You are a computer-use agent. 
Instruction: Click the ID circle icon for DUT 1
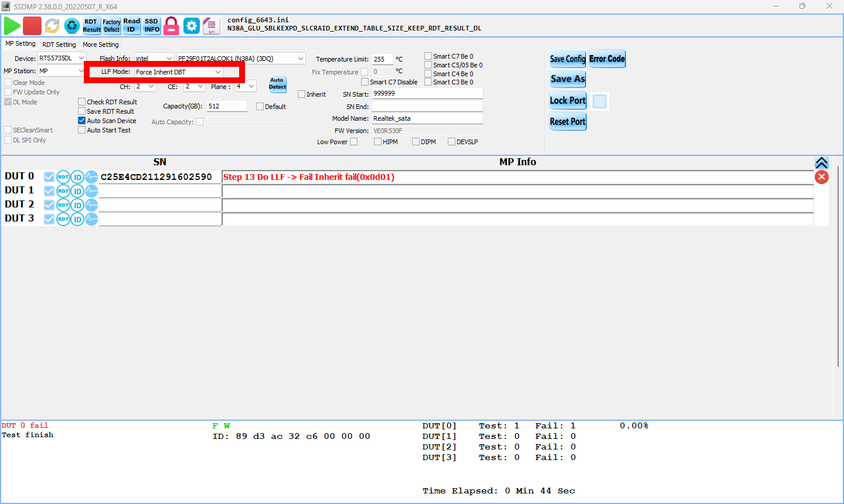tap(77, 191)
